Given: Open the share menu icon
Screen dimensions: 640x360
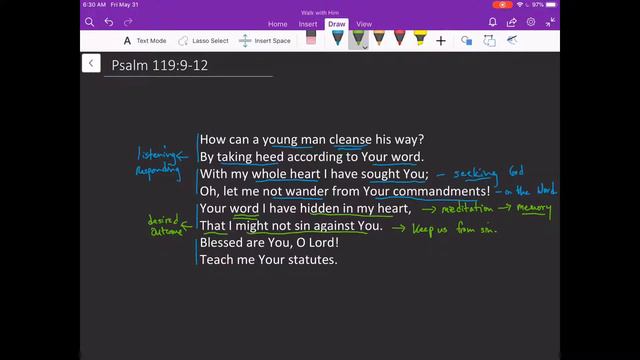Looking at the screenshot, I should pyautogui.click(x=511, y=22).
